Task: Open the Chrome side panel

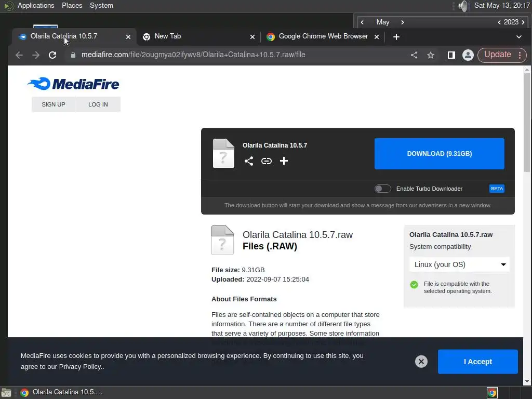Action: point(451,55)
